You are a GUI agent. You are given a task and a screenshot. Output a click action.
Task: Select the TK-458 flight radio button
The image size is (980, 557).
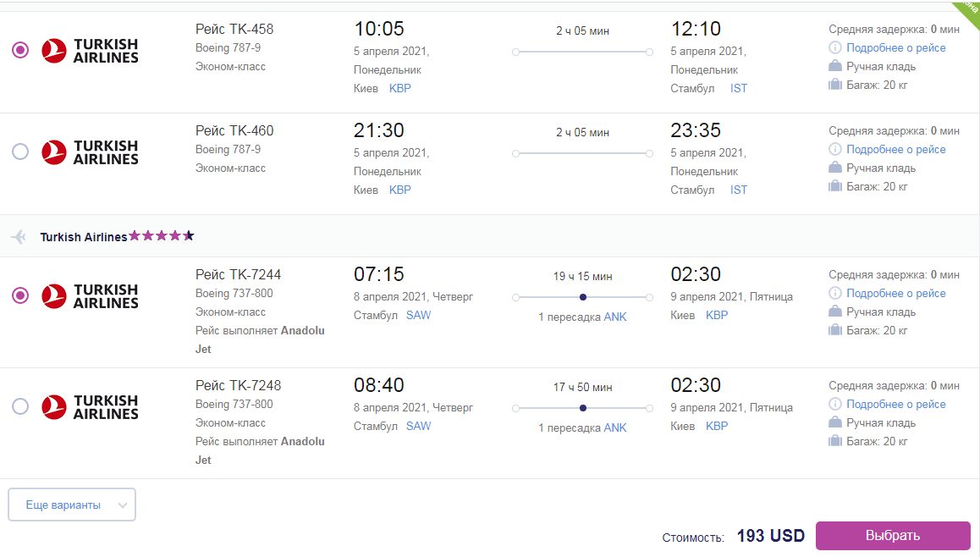pos(20,50)
